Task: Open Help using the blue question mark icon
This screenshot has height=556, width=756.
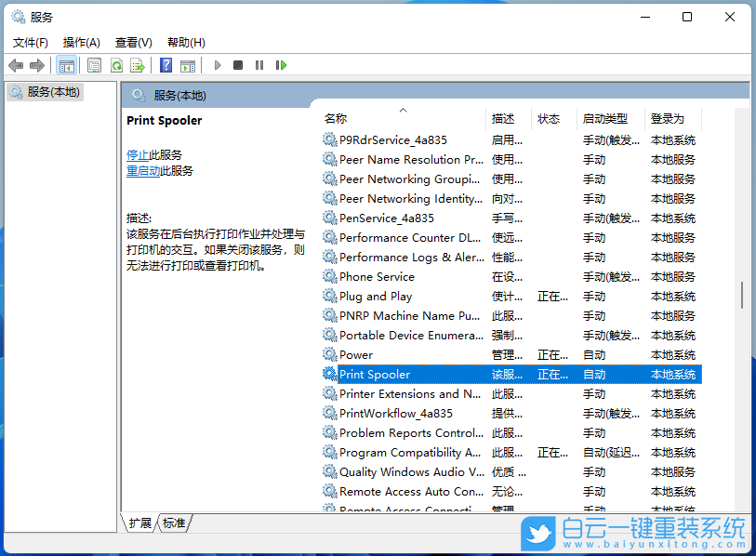Action: click(x=166, y=65)
